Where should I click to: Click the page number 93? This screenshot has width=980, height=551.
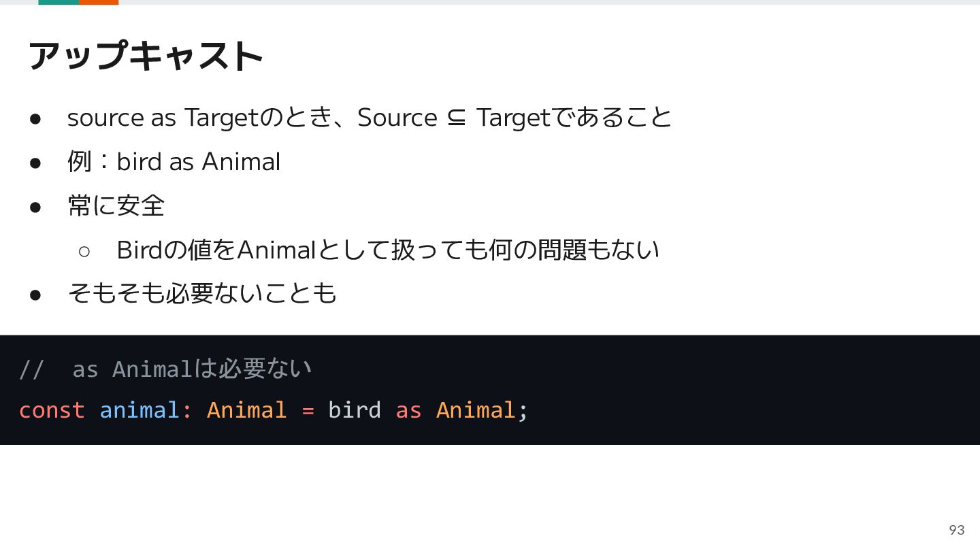click(957, 530)
